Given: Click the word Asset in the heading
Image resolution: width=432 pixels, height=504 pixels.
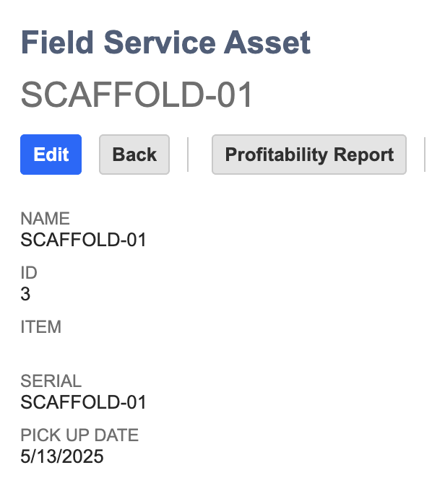Looking at the screenshot, I should click(x=267, y=42).
